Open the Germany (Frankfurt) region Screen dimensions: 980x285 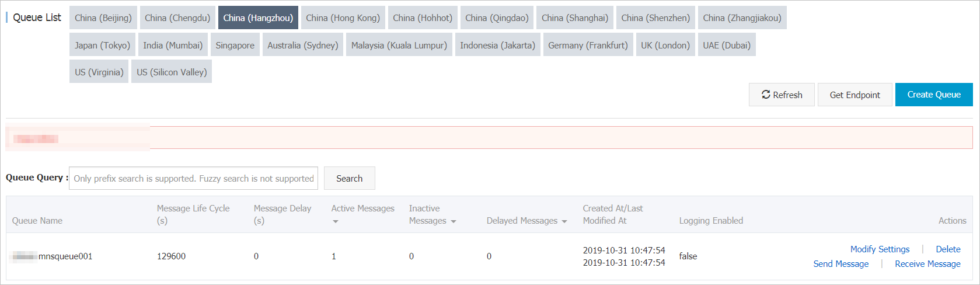588,45
